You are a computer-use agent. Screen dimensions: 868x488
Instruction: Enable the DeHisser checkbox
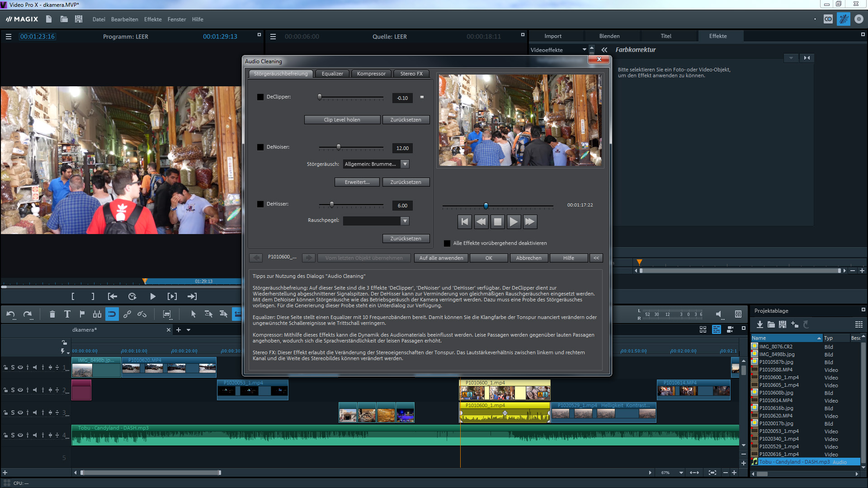pyautogui.click(x=260, y=204)
